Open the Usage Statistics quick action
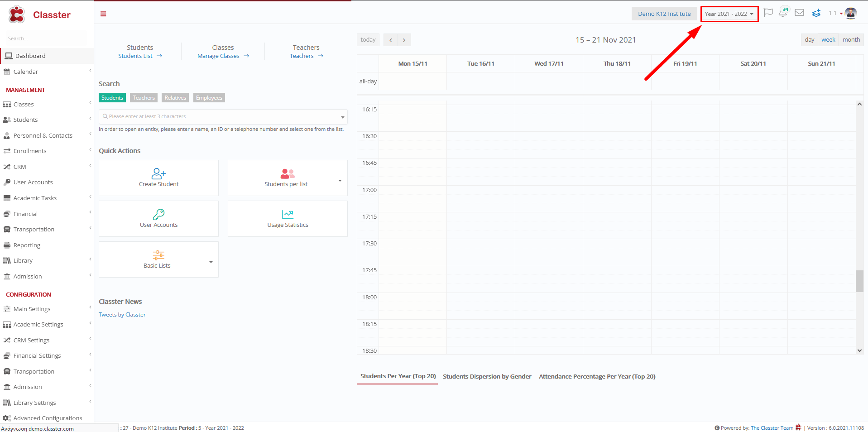 point(287,214)
